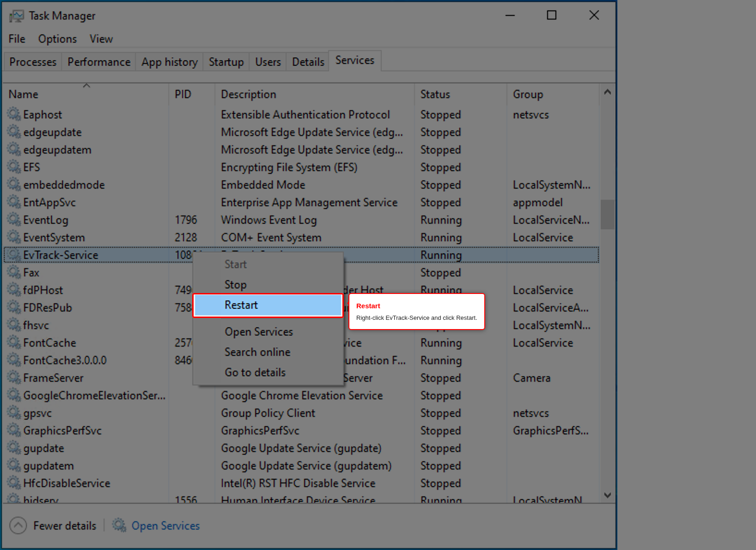Switch to the Users tab

click(268, 62)
